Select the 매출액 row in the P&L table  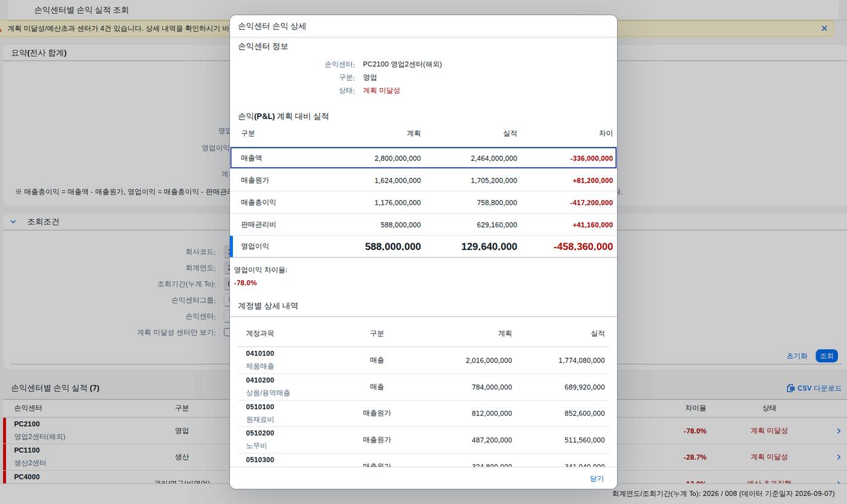tap(423, 158)
